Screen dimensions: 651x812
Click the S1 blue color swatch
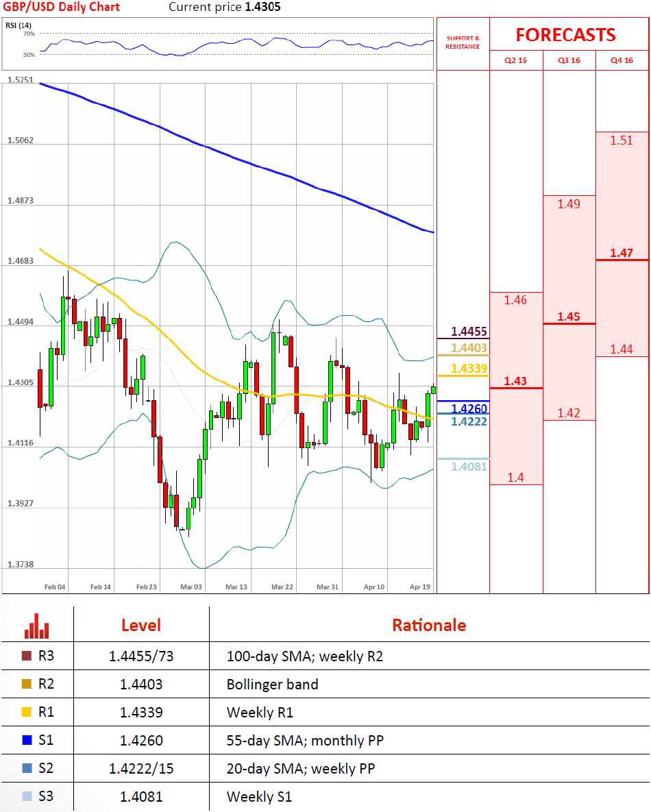pos(27,739)
